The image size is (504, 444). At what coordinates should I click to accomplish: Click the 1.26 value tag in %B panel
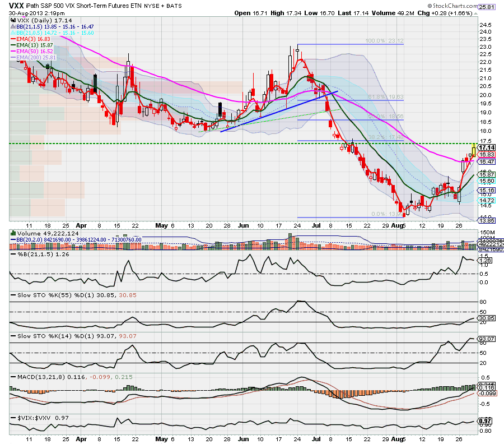(x=485, y=260)
